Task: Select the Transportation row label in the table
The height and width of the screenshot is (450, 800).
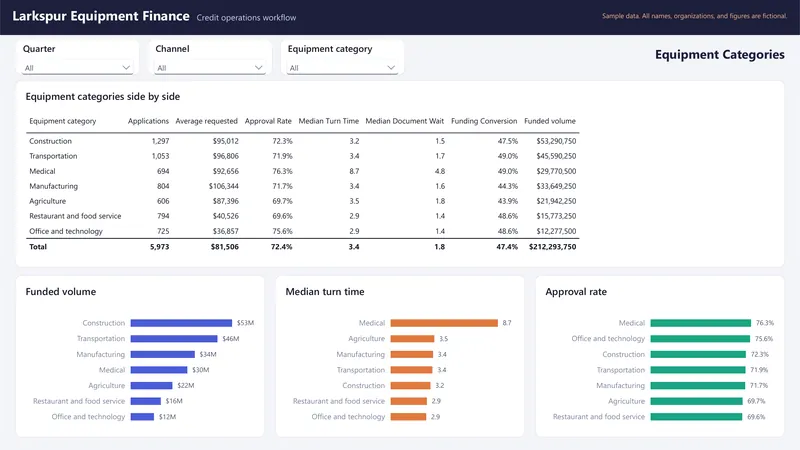Action: point(53,156)
